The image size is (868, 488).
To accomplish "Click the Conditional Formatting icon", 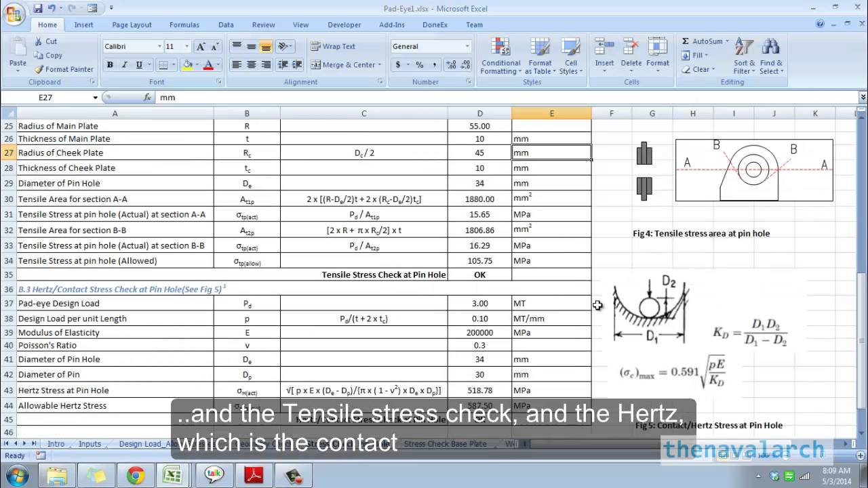I will click(500, 47).
